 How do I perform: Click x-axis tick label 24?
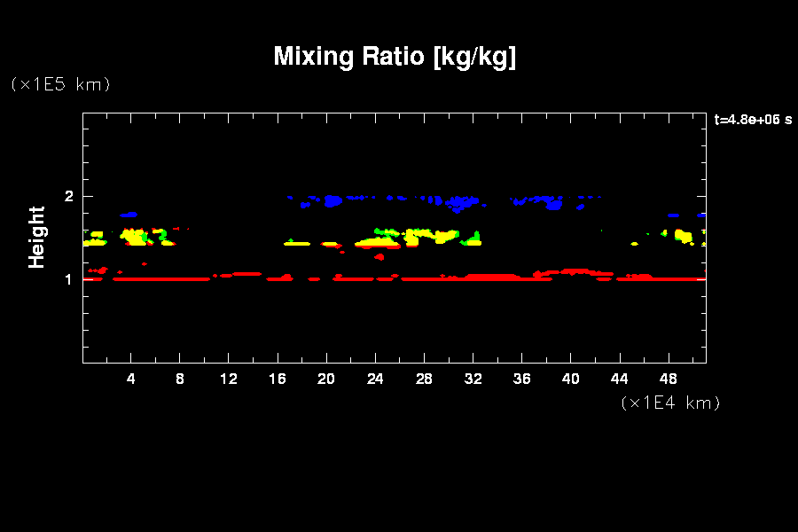tap(375, 379)
